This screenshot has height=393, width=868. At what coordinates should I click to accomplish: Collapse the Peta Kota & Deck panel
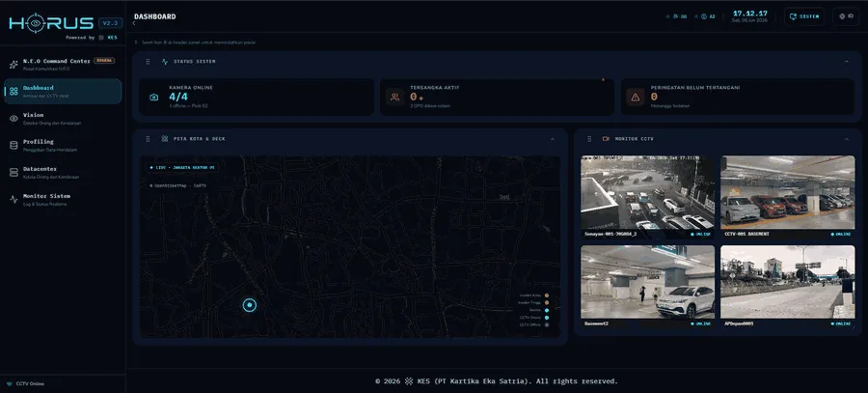552,139
